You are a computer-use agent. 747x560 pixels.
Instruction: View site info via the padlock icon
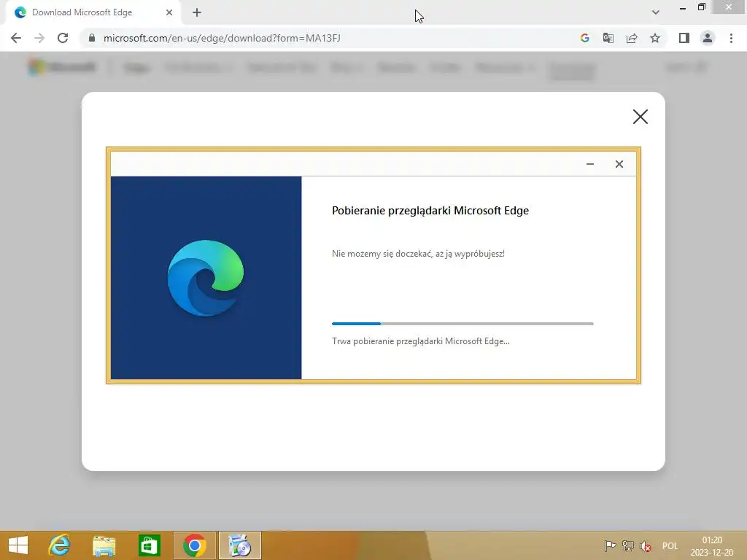tap(92, 38)
